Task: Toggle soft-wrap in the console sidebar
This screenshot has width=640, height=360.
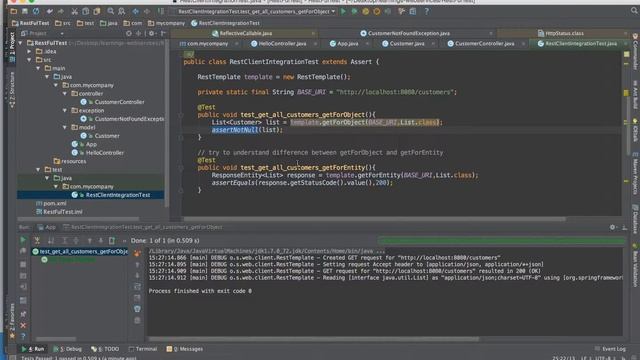Action: tap(137, 287)
